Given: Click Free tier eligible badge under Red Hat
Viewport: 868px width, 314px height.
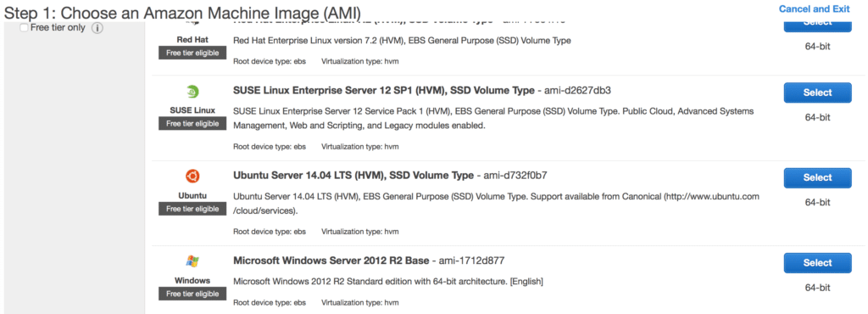Looking at the screenshot, I should [192, 53].
